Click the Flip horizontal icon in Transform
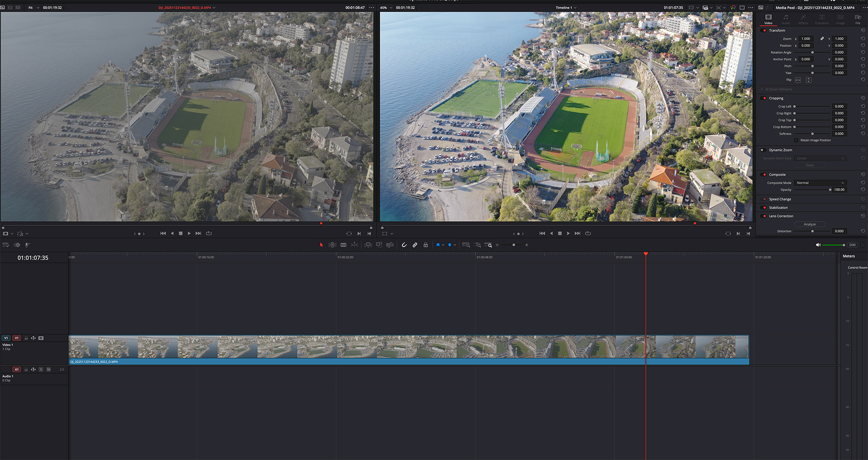This screenshot has height=460, width=868. point(798,80)
